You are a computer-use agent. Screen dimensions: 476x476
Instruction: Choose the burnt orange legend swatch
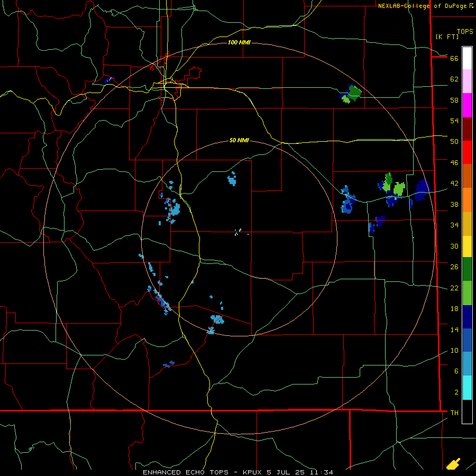coord(467,176)
